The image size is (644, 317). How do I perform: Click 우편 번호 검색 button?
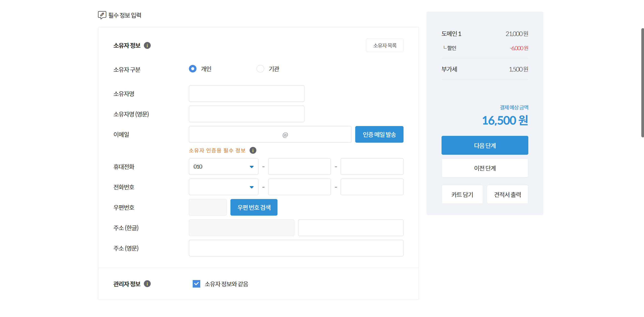pos(254,207)
